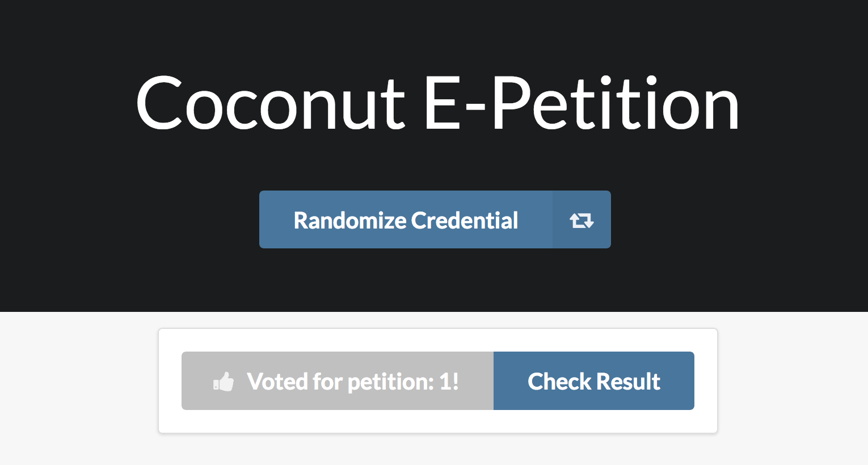This screenshot has width=868, height=465.
Task: Refresh credential using the looping arrows icon
Action: [582, 220]
